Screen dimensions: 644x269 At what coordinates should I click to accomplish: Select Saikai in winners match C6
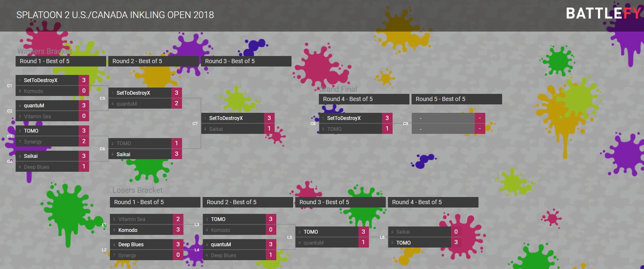[139, 154]
